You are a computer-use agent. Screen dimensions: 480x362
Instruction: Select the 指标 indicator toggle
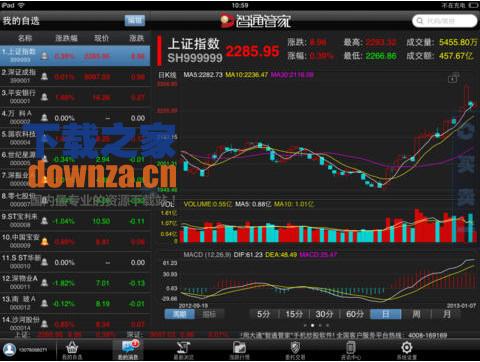(210, 314)
